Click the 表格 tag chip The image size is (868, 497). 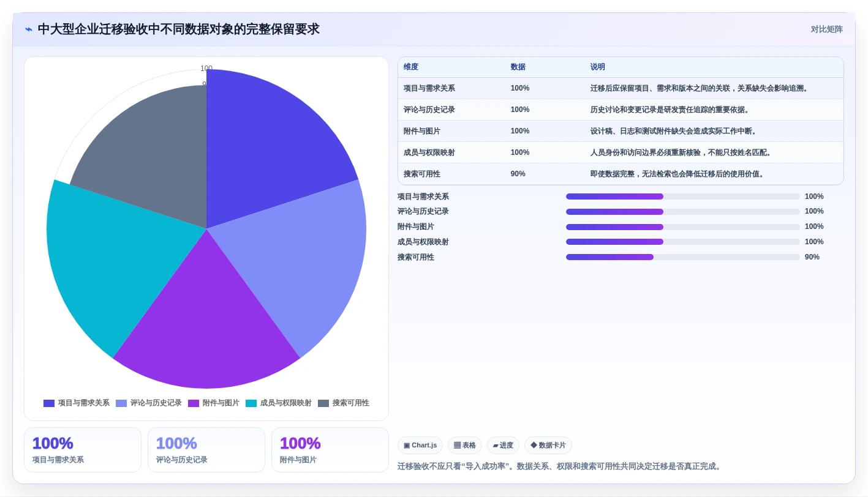[465, 446]
